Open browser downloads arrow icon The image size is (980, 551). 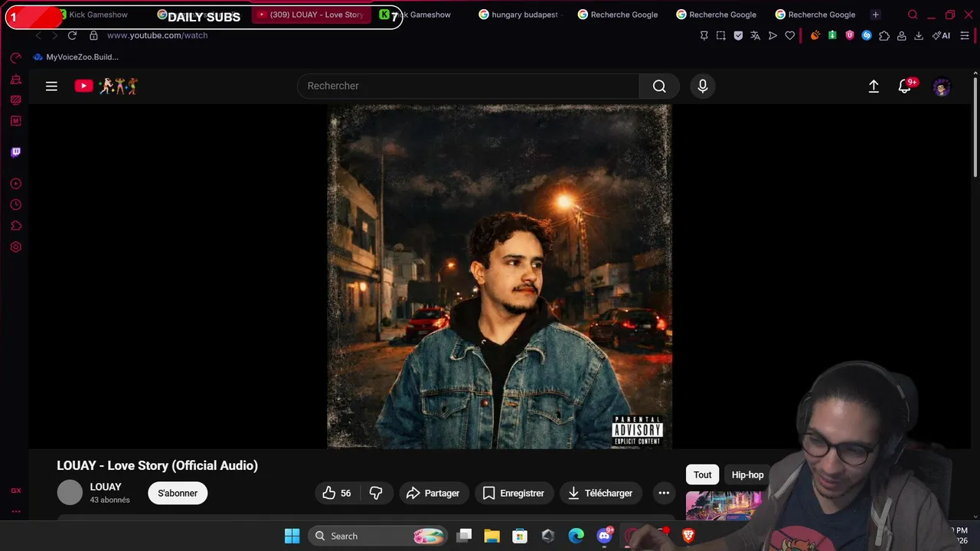point(919,35)
